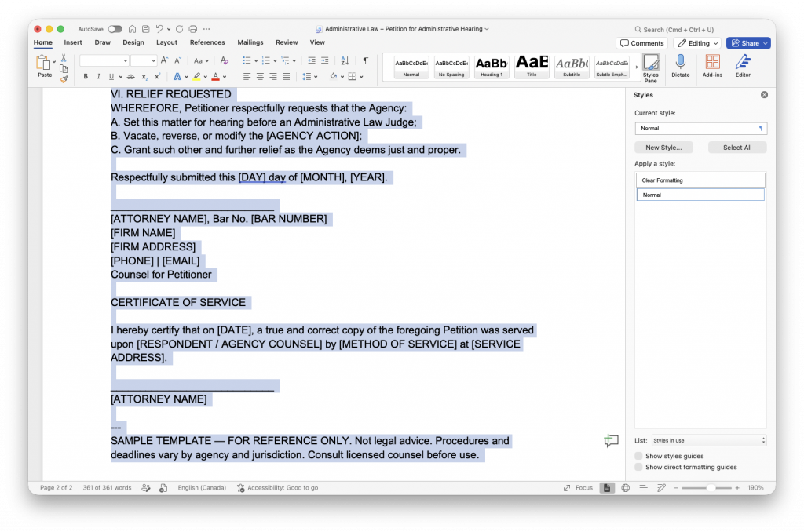Screen dimensions: 804x532
Task: Start Dictate
Action: (x=681, y=66)
